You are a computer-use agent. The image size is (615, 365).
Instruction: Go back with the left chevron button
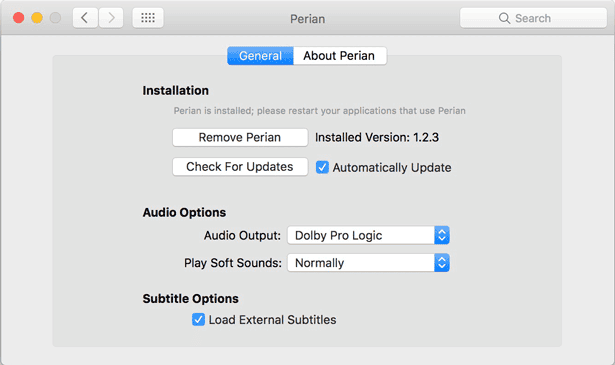[85, 18]
